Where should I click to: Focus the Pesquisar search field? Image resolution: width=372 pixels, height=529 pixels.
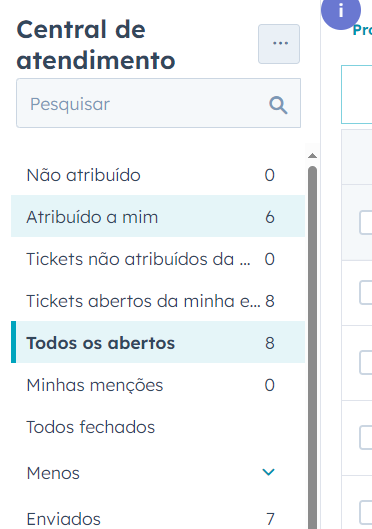click(158, 103)
